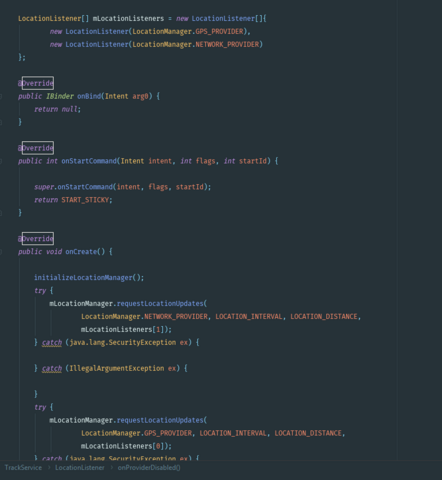Collapse the onBind method fold marker
Viewport: 442px width, 480px height.
click(x=1, y=96)
